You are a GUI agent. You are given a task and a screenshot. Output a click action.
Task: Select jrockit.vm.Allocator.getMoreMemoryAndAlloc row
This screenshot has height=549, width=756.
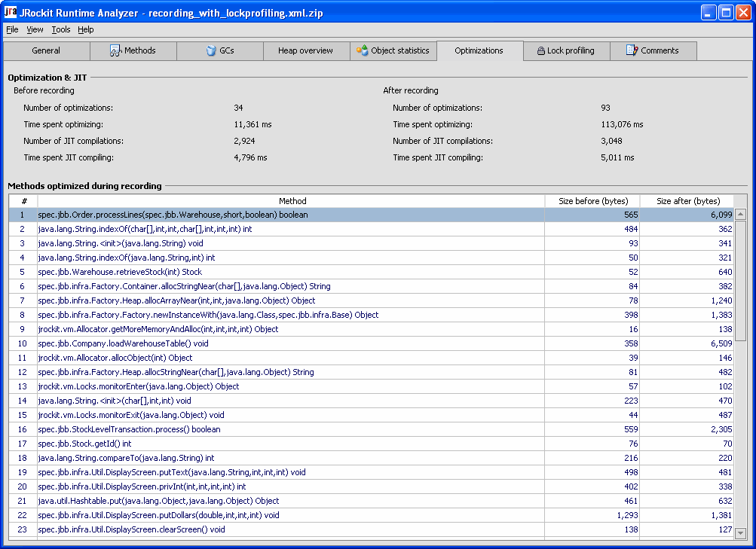(x=372, y=329)
